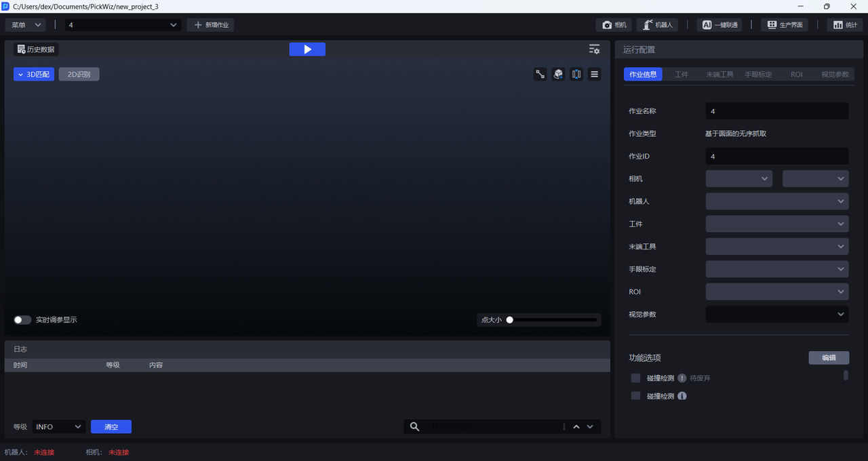The height and width of the screenshot is (461, 868).
Task: Open the 生产界面 production view
Action: [785, 25]
